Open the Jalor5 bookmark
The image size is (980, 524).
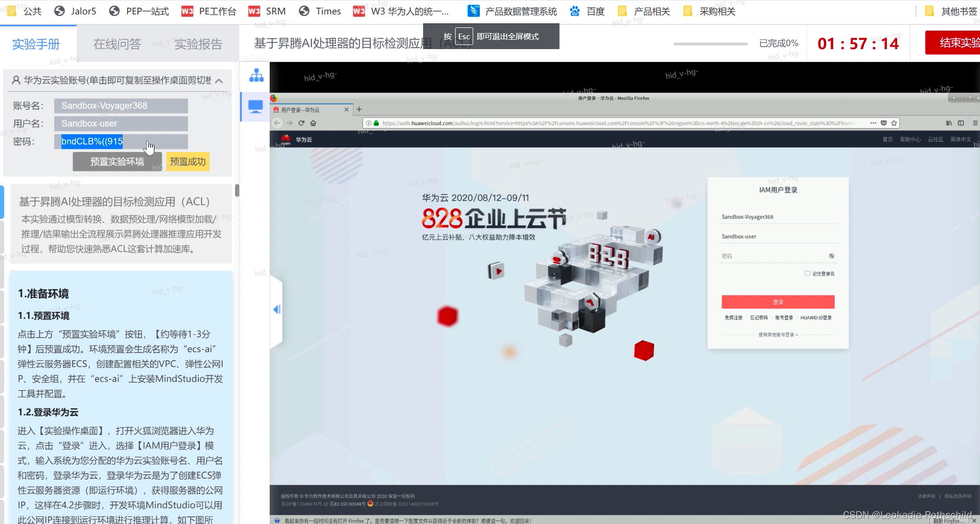pyautogui.click(x=75, y=11)
